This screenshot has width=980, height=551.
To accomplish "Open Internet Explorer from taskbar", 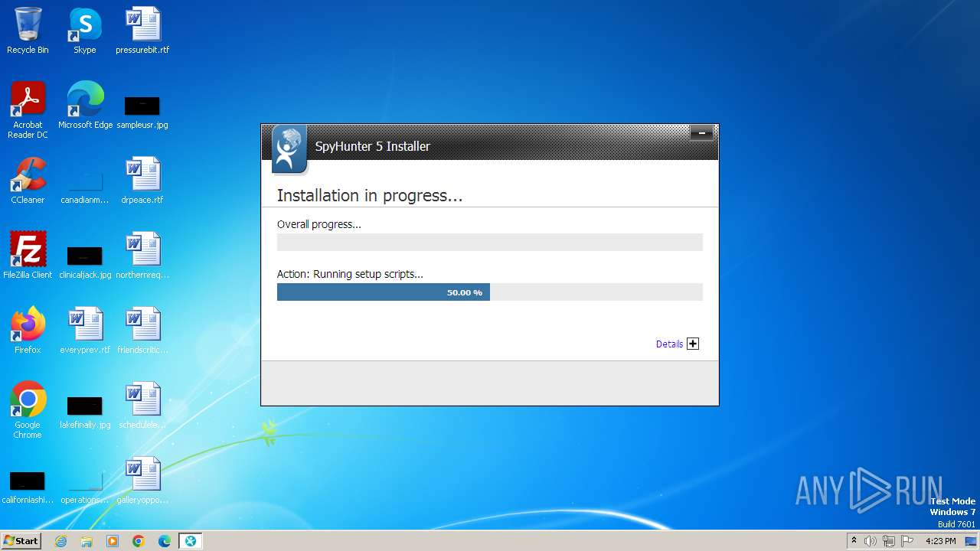I will pyautogui.click(x=61, y=541).
